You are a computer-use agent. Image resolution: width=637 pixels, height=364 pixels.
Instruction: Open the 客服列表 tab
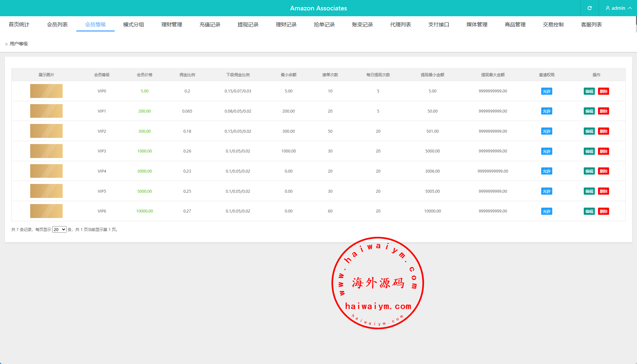(x=591, y=25)
